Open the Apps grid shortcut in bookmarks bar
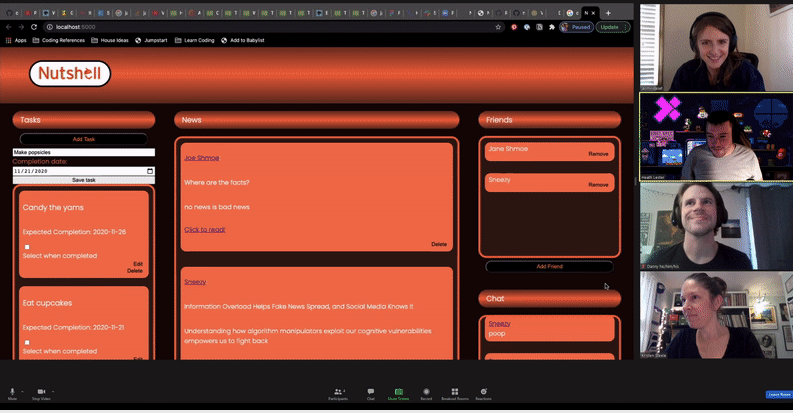Screen dimensions: 793x413 pos(16,40)
